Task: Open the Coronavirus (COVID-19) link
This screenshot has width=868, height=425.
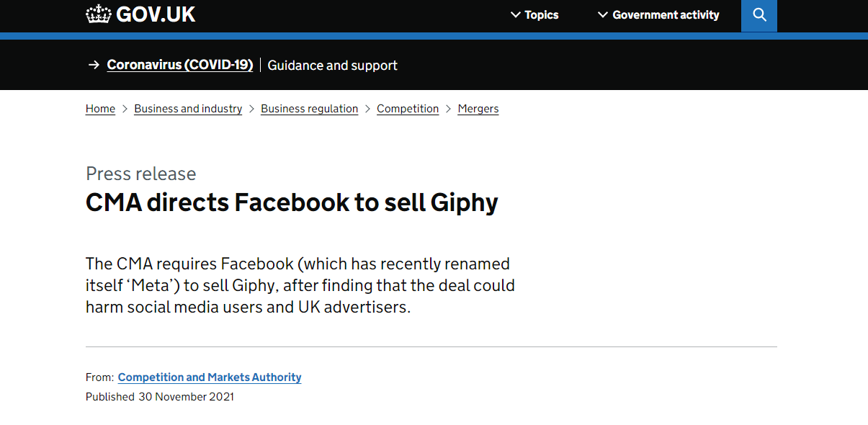Action: 179,65
